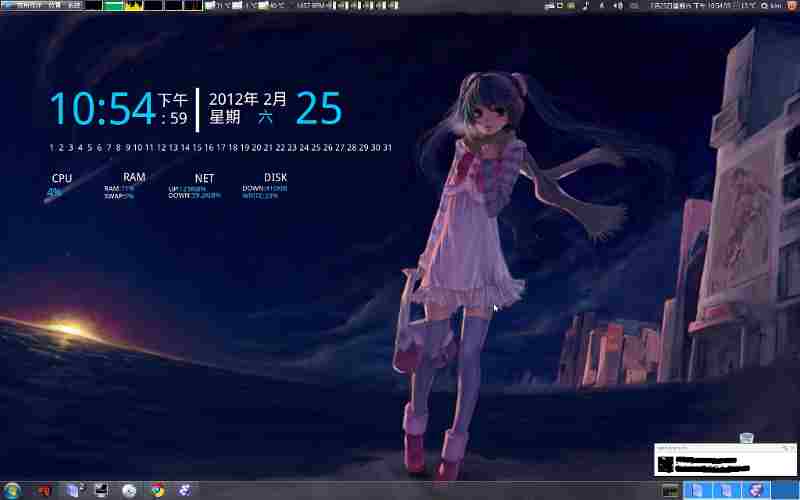Open the volume speaker indicator
Screen dimensions: 800x500
pyautogui.click(x=618, y=6)
